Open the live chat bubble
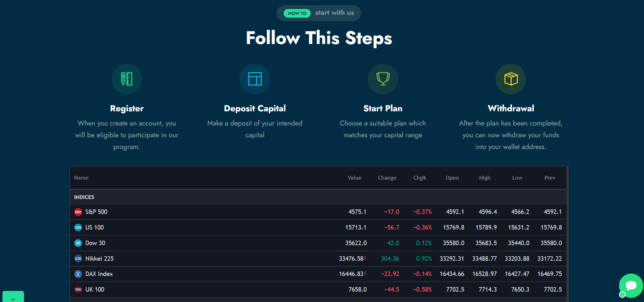Image resolution: width=644 pixels, height=302 pixels. point(631,286)
